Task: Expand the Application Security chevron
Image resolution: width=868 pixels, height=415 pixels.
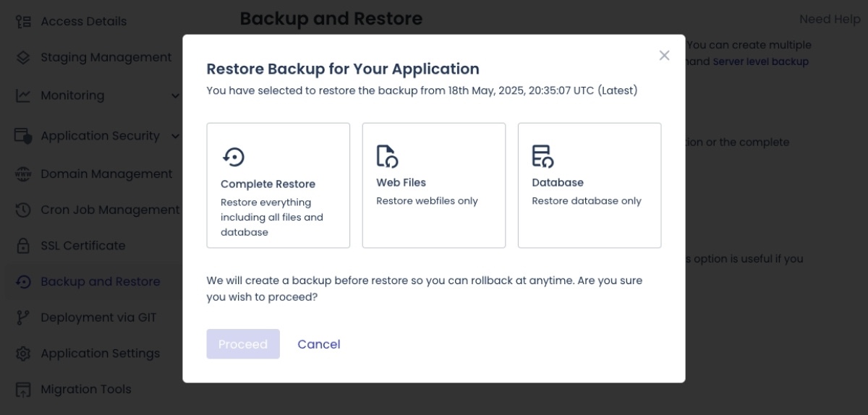Action: [175, 136]
